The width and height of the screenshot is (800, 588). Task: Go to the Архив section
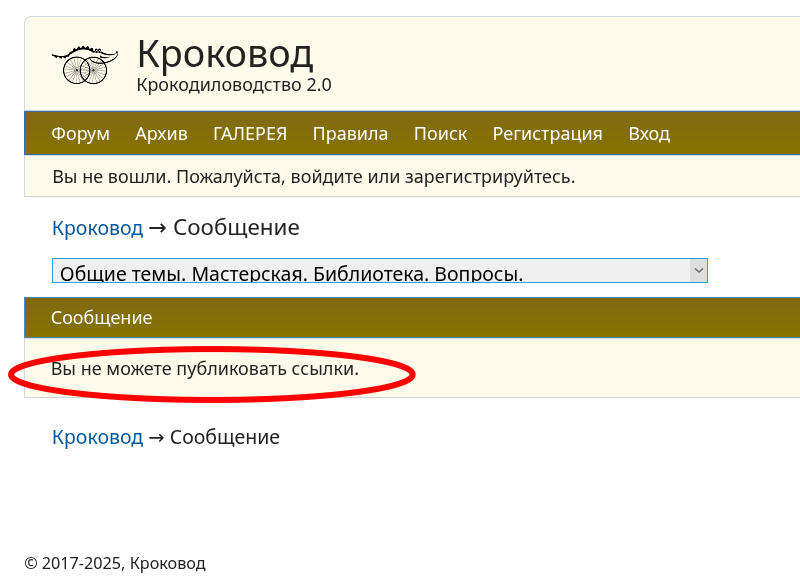pyautogui.click(x=161, y=134)
